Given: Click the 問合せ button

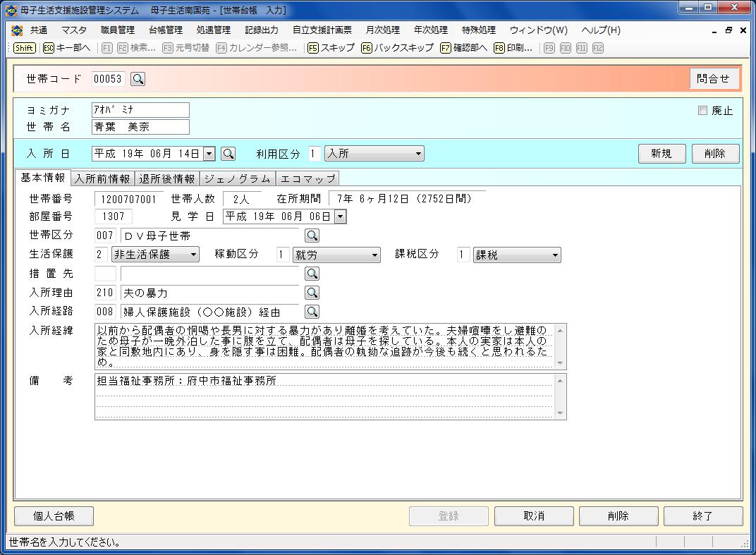Looking at the screenshot, I should [714, 79].
